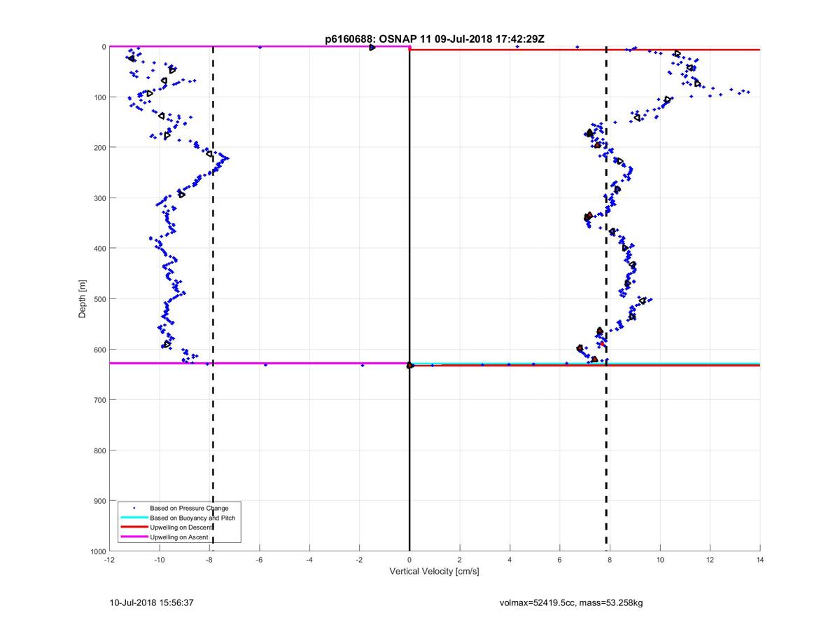Click depth-axis tick label '100'
Viewport: 840px width, 620px height.
[99, 97]
